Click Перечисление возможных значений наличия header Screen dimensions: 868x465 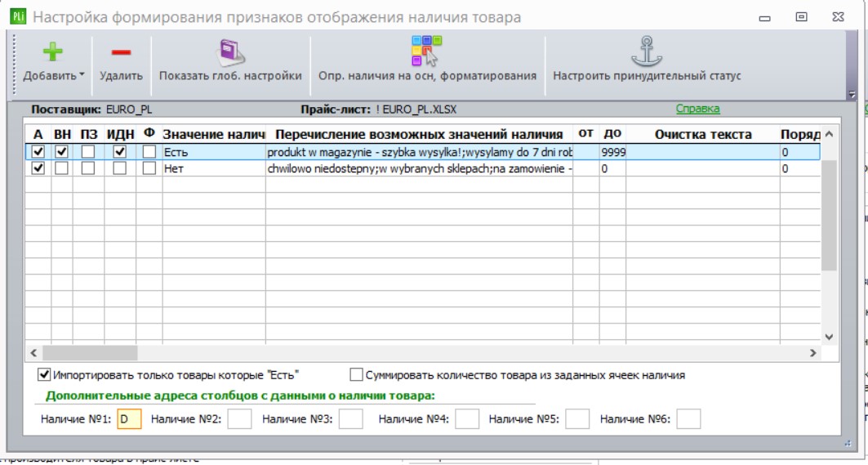coord(419,134)
